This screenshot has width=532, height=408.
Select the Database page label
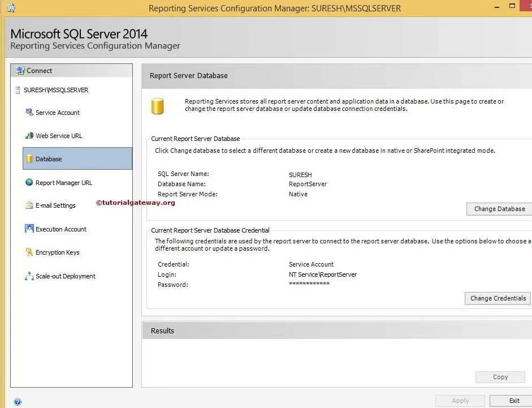[49, 159]
